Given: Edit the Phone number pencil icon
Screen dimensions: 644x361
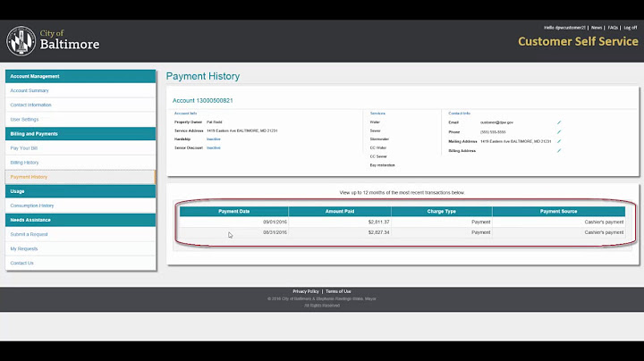Looking at the screenshot, I should click(x=559, y=132).
